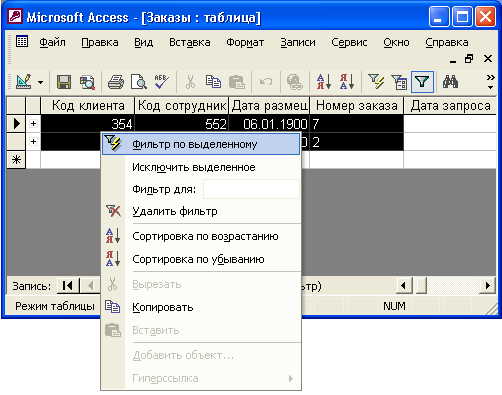Click the Код клиента column header
This screenshot has height=395, width=502.
(x=87, y=106)
